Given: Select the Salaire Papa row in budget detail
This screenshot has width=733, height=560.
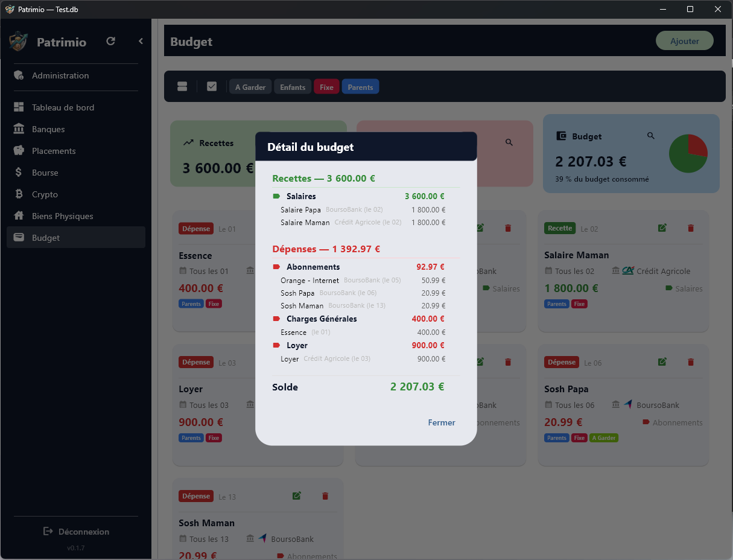Looking at the screenshot, I should pos(363,210).
